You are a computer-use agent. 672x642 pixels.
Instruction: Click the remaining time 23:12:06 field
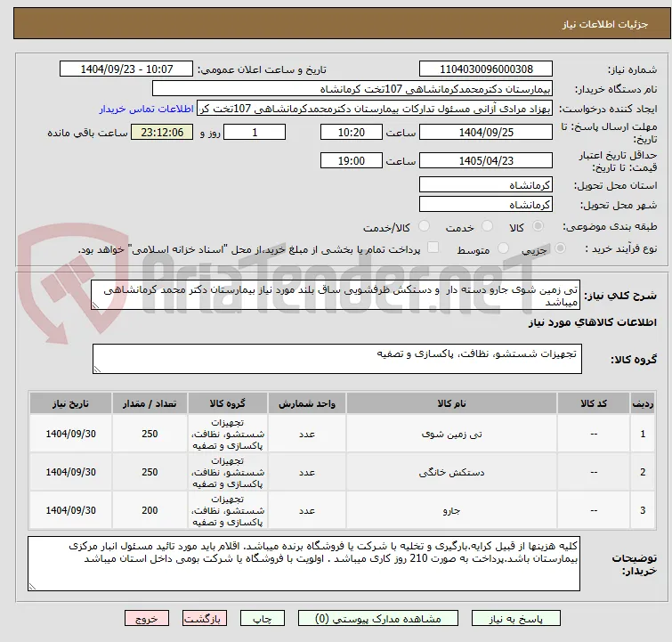(x=162, y=132)
